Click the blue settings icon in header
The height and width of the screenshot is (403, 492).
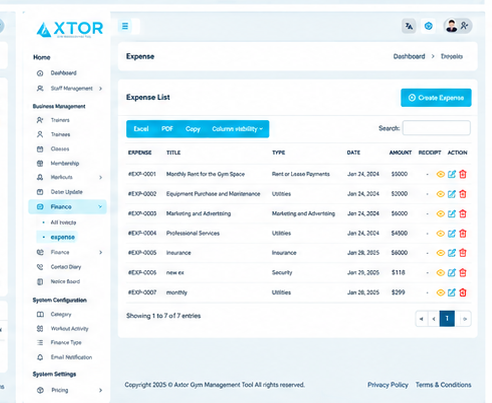coord(429,26)
